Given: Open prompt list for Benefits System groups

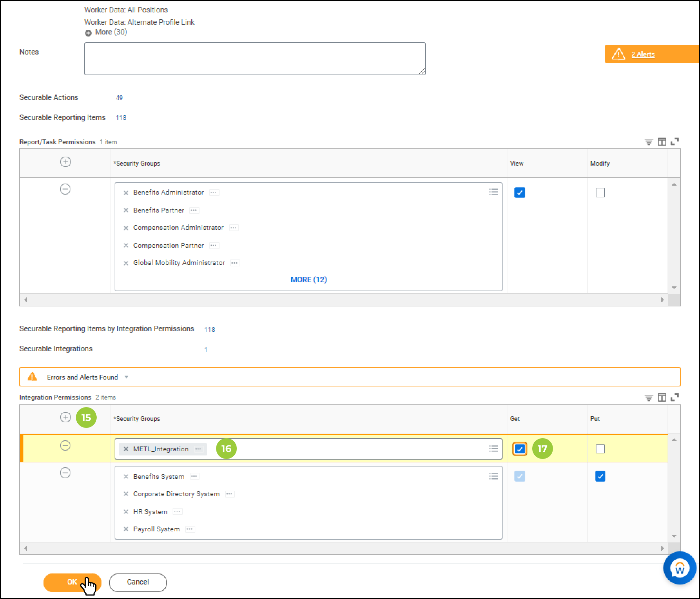Looking at the screenshot, I should coord(493,476).
